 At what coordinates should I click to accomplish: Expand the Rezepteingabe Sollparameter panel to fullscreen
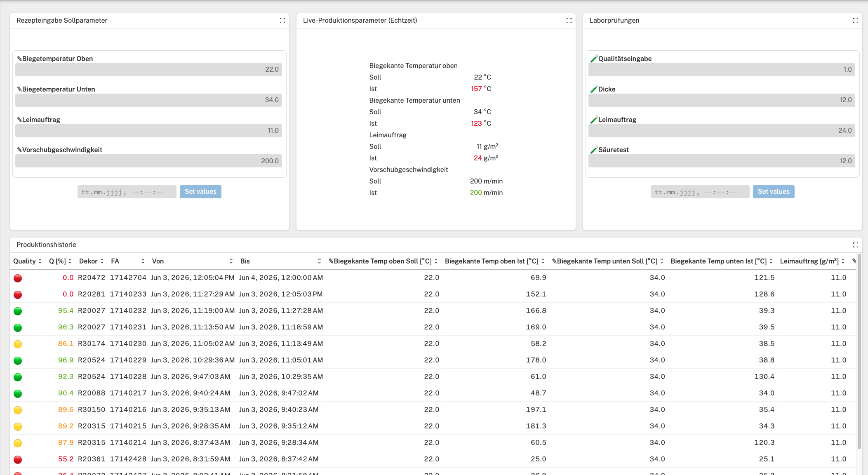click(x=282, y=21)
